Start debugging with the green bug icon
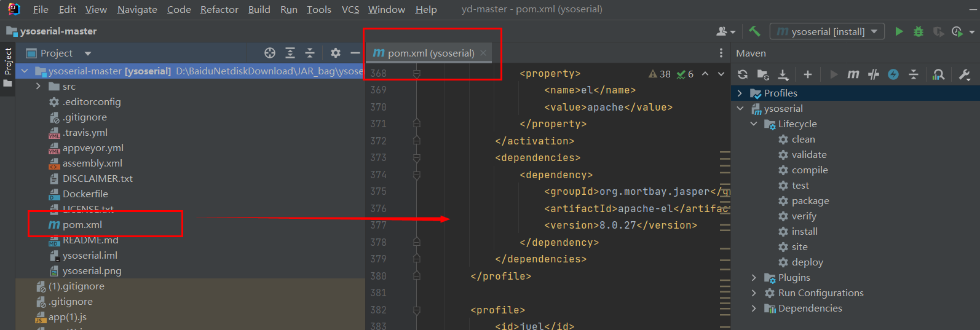The height and width of the screenshot is (330, 980). click(919, 31)
